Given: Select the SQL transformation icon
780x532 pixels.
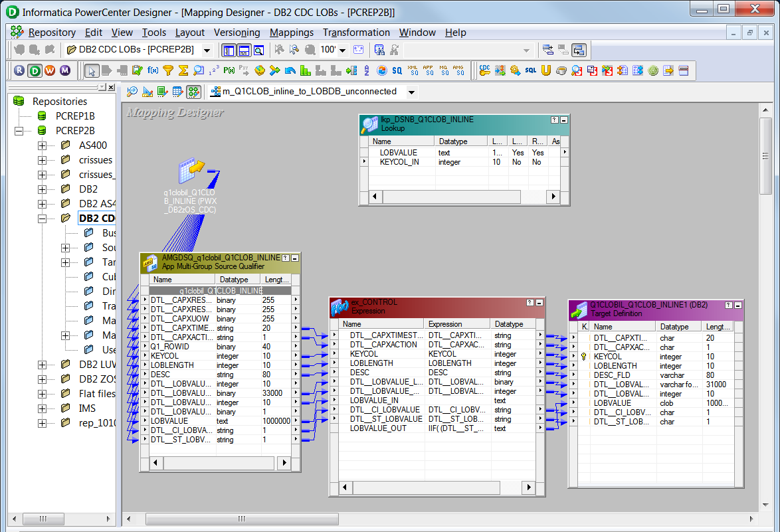Looking at the screenshot, I should 530,70.
